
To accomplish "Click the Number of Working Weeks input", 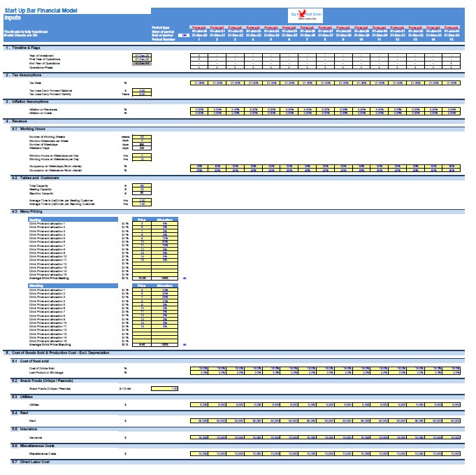I will tap(143, 139).
